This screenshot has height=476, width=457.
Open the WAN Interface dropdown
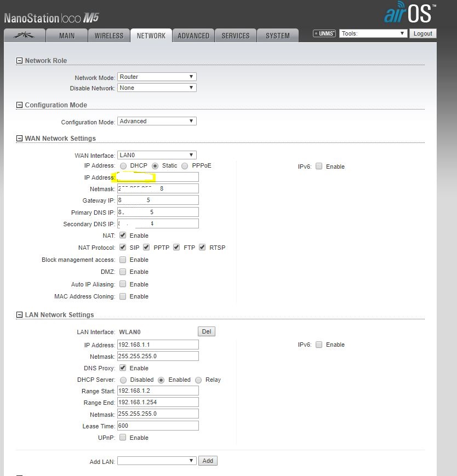pos(157,155)
